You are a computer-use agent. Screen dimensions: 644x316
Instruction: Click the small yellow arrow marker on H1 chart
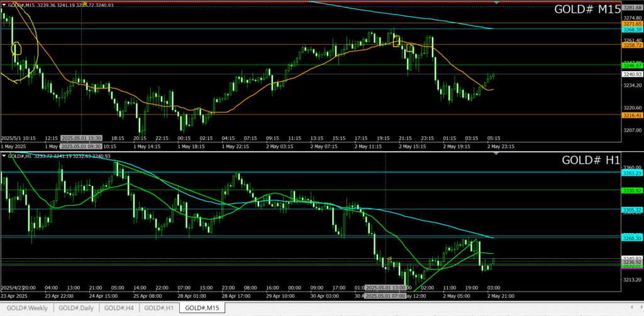coord(390,259)
